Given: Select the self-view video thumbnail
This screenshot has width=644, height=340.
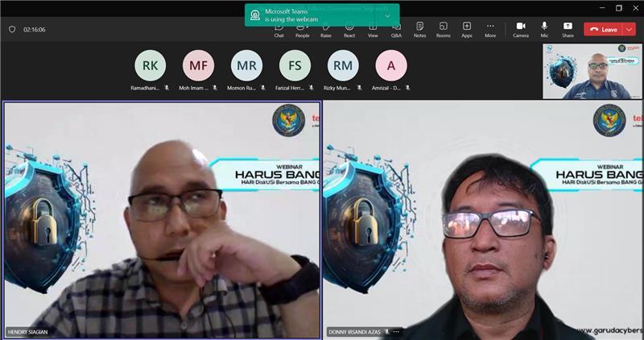Looking at the screenshot, I should pos(592,73).
